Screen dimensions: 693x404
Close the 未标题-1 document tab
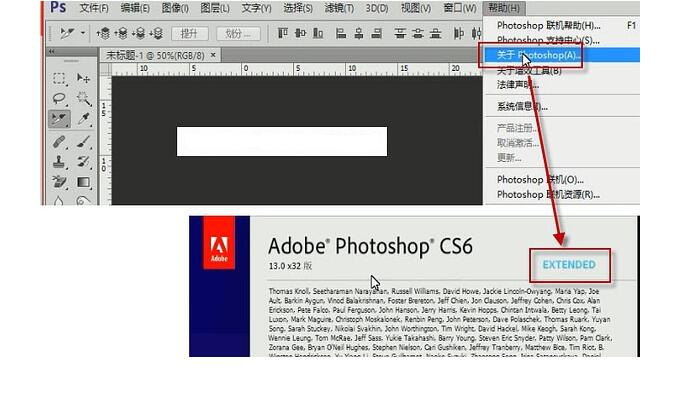click(x=213, y=55)
